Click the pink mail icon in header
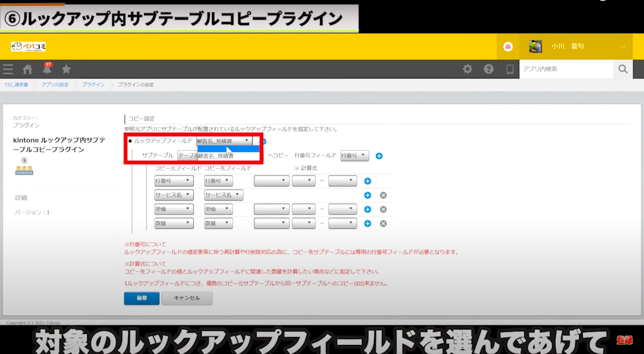Viewport: 644px width, 354px height. [x=508, y=46]
